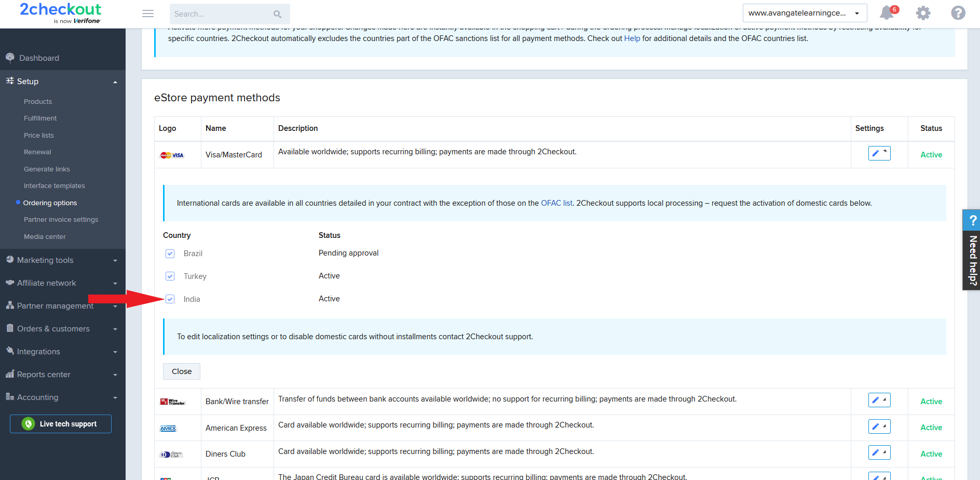Click the Close button
The image size is (980, 480).
182,371
